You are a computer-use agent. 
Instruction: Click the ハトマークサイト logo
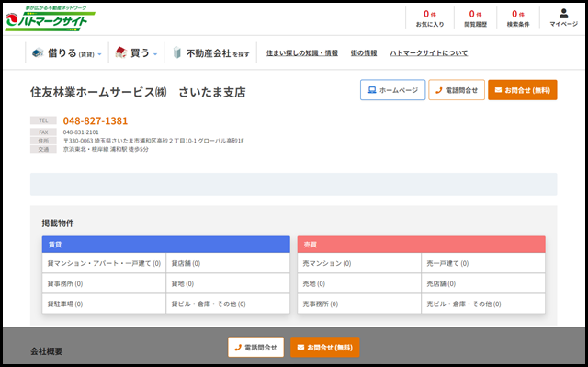51,18
